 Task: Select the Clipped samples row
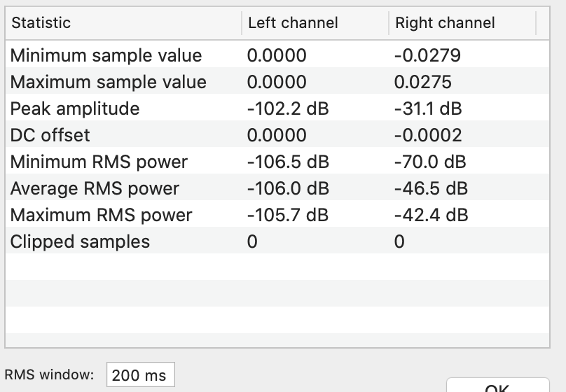tap(277, 241)
